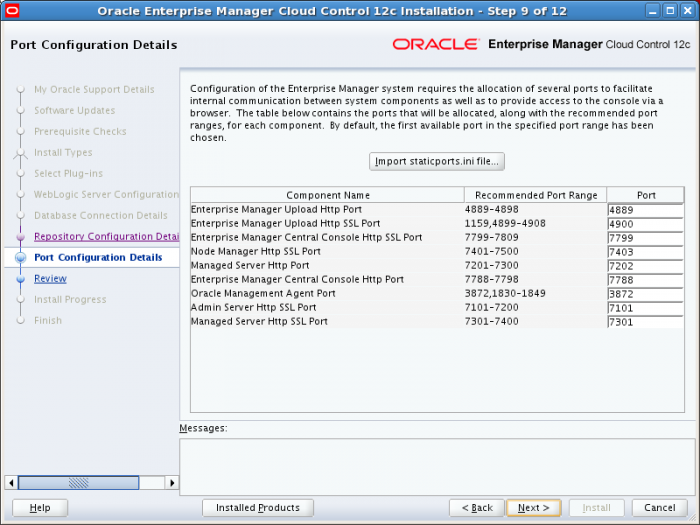Edit the Oracle Management Agent Port 3872
Viewport: 700px width, 525px height.
coord(645,294)
